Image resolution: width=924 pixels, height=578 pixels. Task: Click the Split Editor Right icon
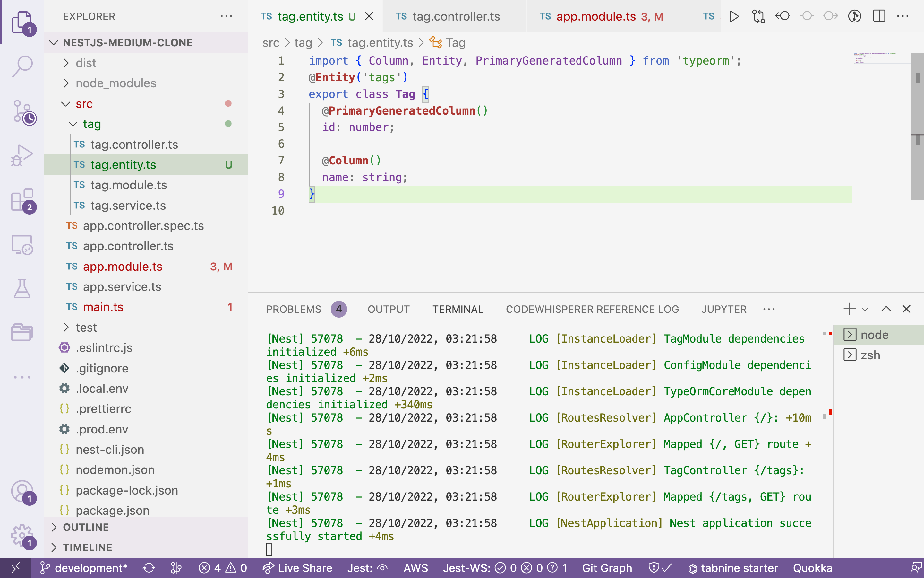coord(879,16)
